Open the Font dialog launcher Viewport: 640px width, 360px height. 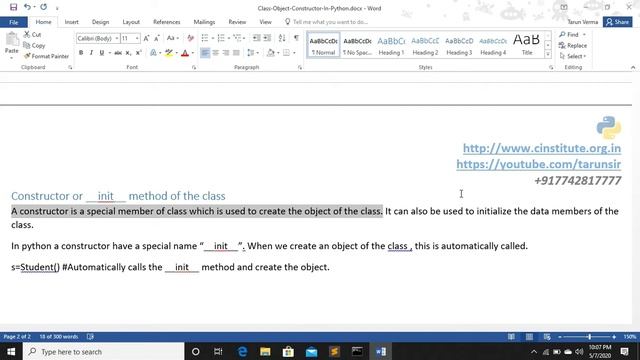(x=194, y=67)
